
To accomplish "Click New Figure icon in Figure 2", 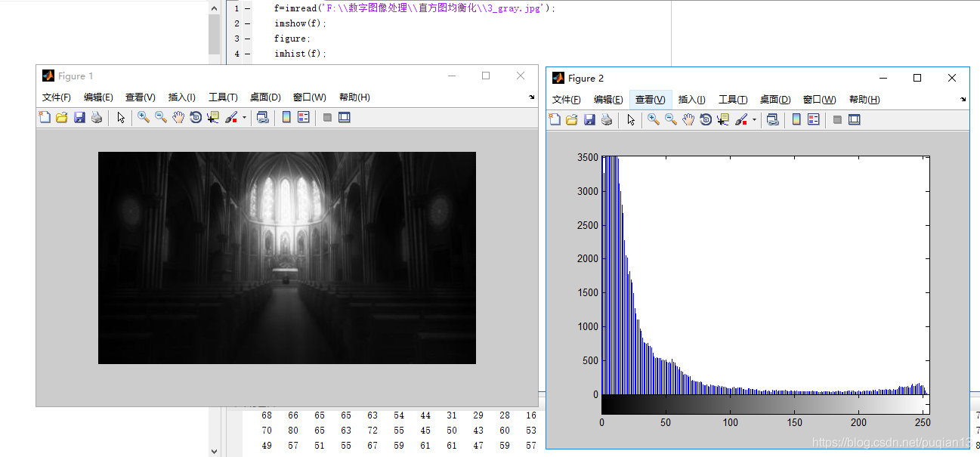I will tap(555, 119).
